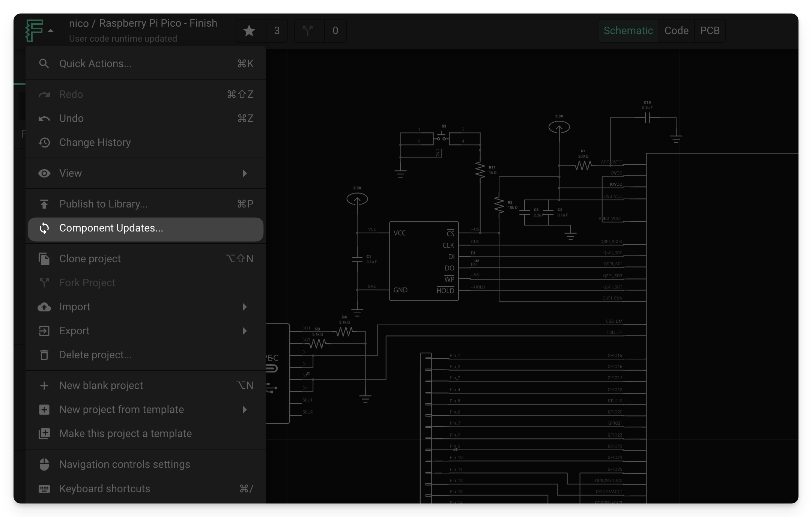Open Component Updates...
The height and width of the screenshot is (517, 812).
coord(146,229)
